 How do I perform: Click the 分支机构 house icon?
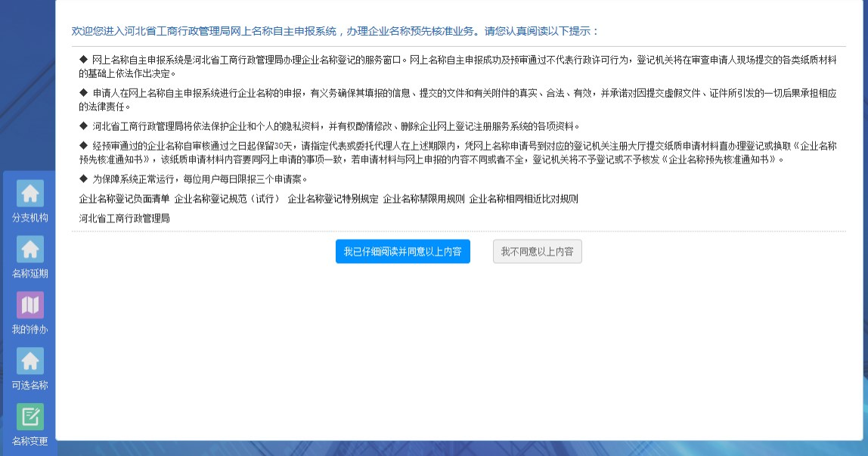pos(30,194)
